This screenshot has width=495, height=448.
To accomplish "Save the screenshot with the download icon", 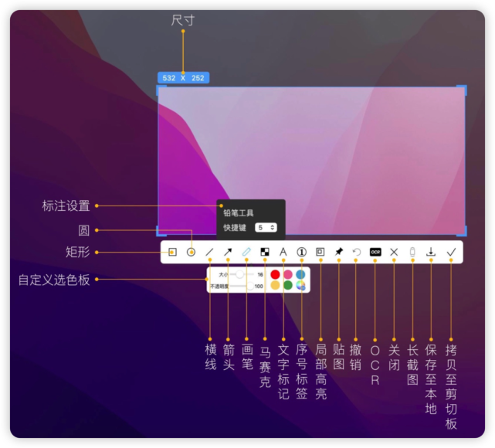I will pyautogui.click(x=431, y=252).
